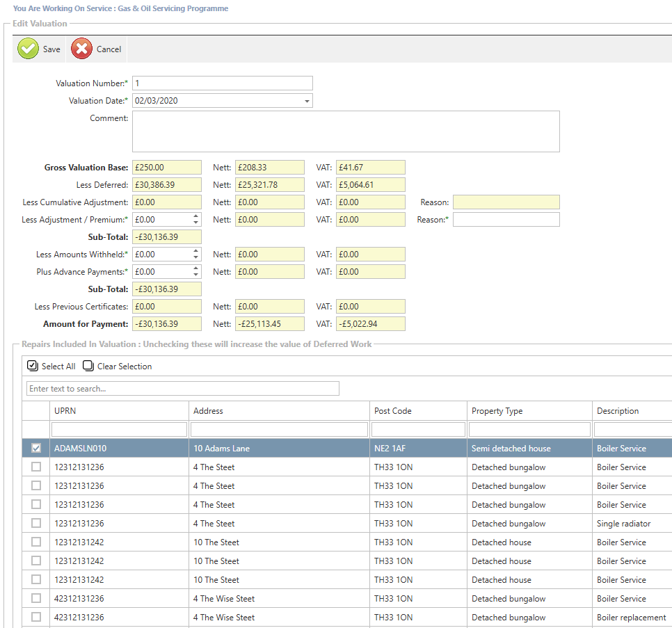Image resolution: width=672 pixels, height=628 pixels.
Task: Click the green Save checkmark icon
Action: [x=28, y=49]
